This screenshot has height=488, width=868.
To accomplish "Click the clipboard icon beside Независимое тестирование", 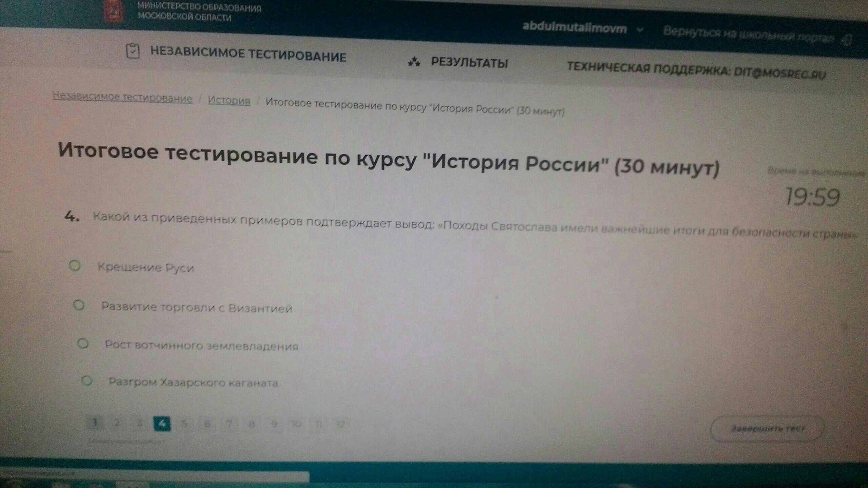I will click(x=133, y=51).
